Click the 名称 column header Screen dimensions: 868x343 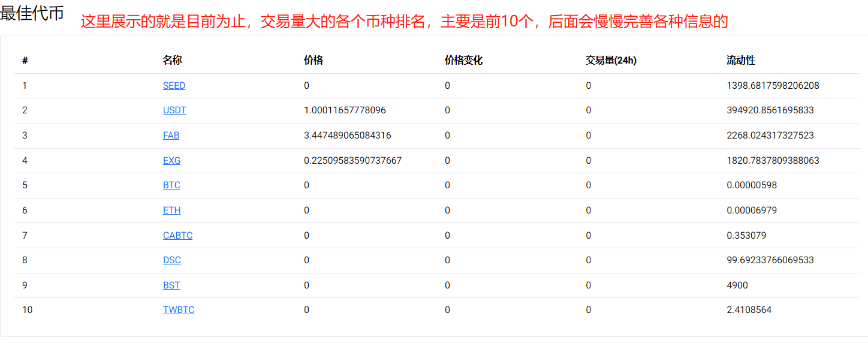[173, 61]
